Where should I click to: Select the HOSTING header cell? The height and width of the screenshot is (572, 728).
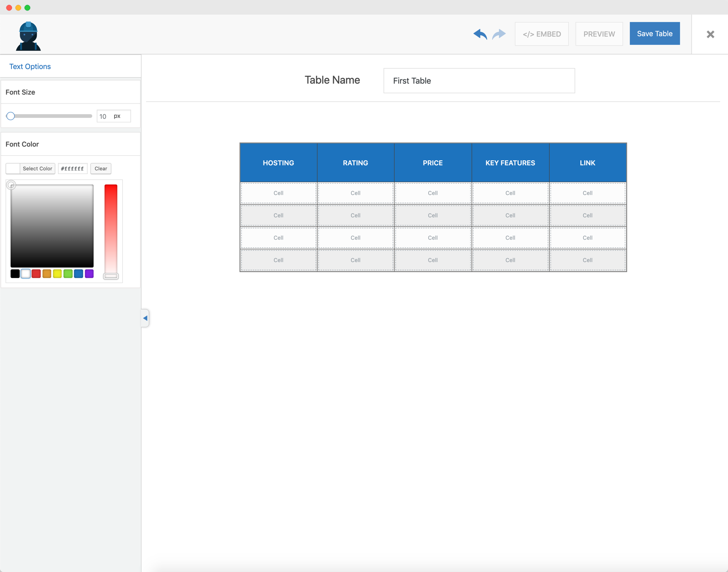278,163
